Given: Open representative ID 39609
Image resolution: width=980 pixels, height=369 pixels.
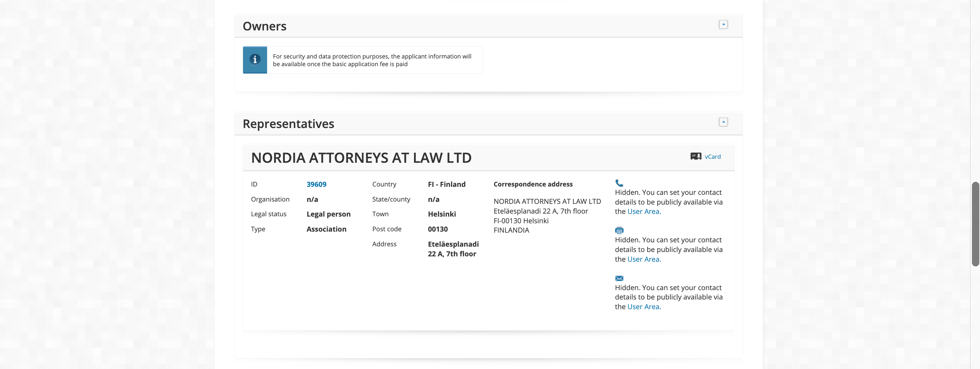Looking at the screenshot, I should click(316, 184).
